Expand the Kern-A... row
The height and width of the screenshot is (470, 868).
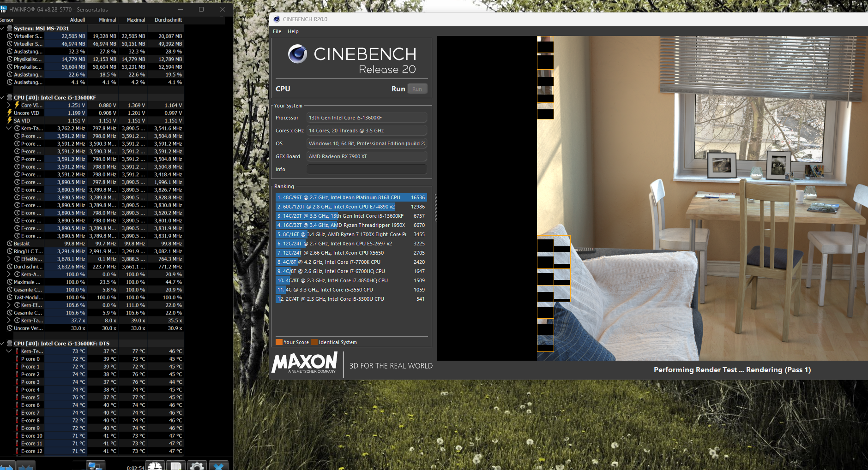[9, 274]
